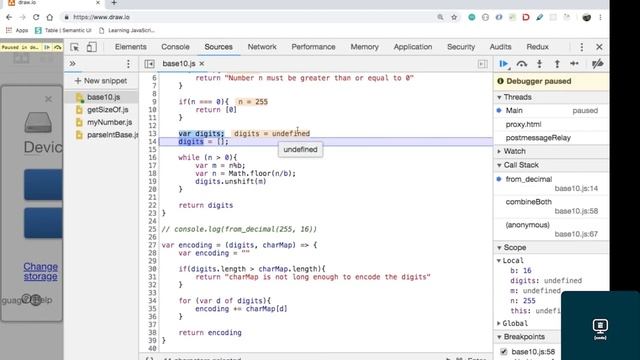This screenshot has height=360, width=640.
Task: Open a new browser tab
Action: pyautogui.click(x=114, y=3)
